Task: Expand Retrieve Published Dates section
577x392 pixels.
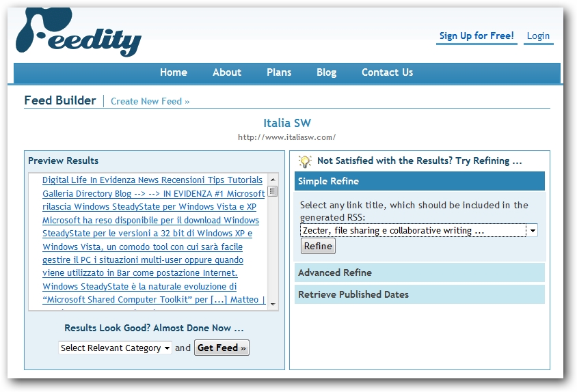Action: click(x=420, y=294)
